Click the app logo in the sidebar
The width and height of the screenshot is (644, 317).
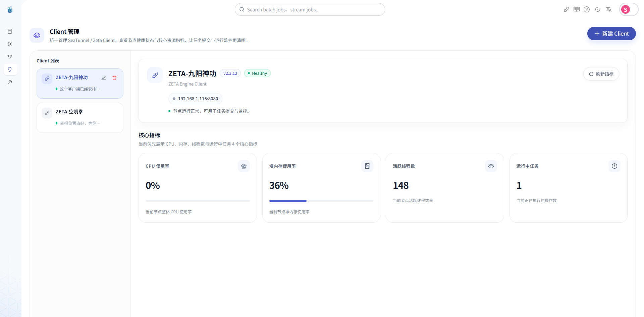click(x=10, y=10)
